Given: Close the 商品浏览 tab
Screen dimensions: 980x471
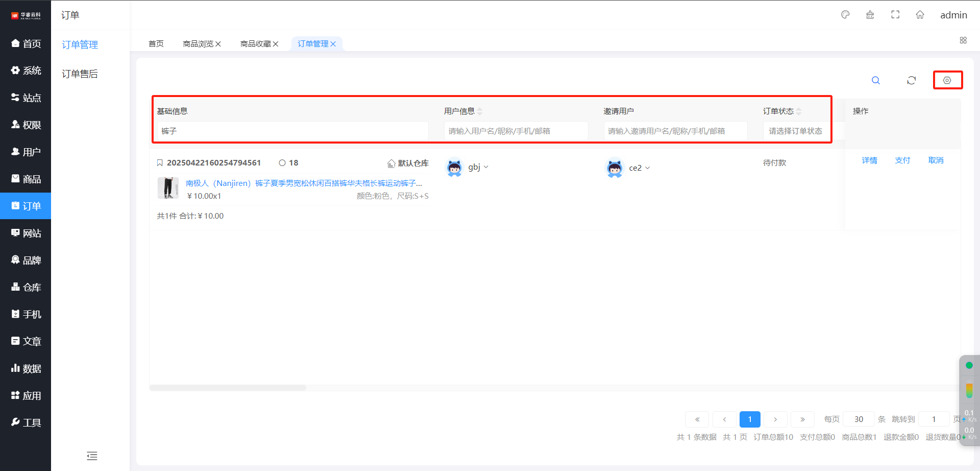Looking at the screenshot, I should [x=218, y=44].
